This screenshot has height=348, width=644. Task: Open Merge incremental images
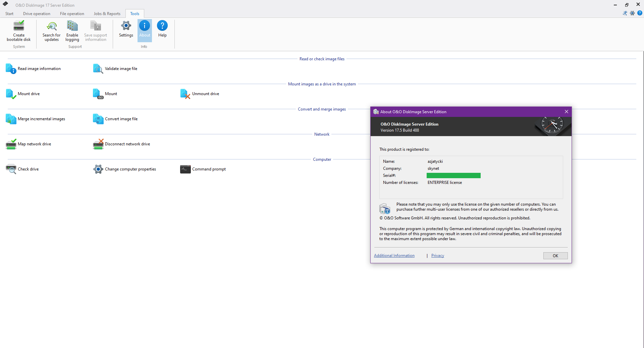(36, 119)
